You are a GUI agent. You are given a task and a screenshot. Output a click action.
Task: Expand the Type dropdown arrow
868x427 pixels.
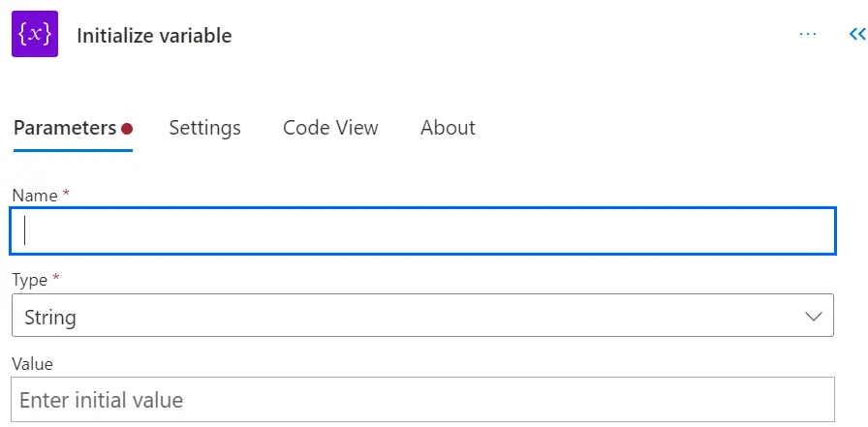pyautogui.click(x=813, y=317)
